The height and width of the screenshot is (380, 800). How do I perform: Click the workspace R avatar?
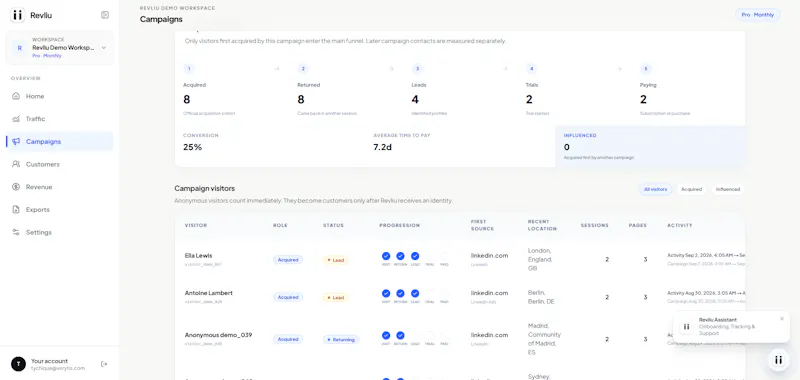click(19, 48)
